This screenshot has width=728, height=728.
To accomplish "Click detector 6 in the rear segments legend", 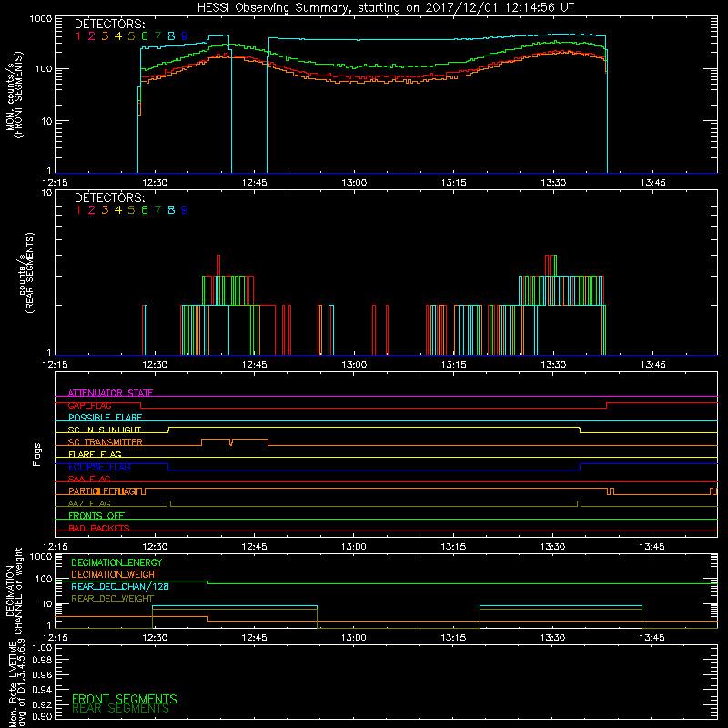I will [x=145, y=210].
